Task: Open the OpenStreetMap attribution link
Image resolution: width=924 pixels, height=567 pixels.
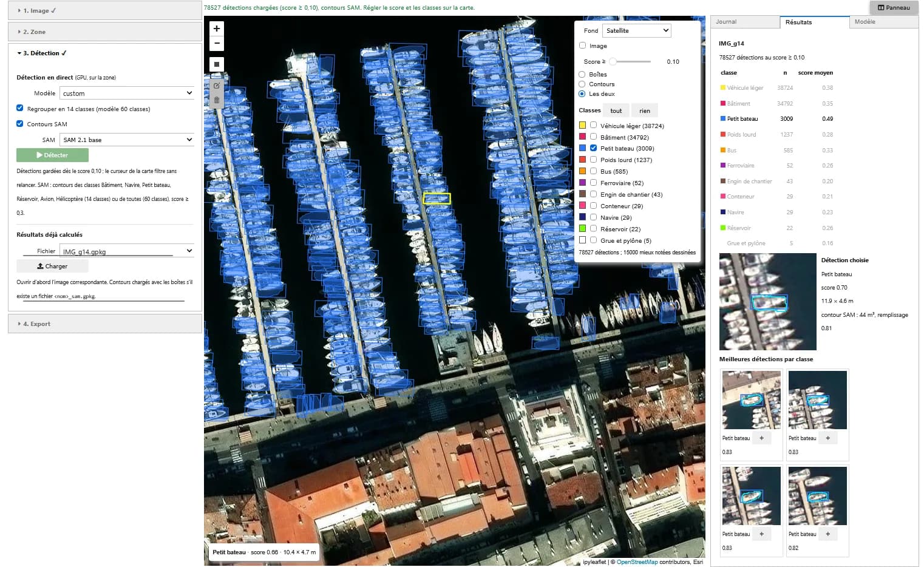Action: [x=637, y=562]
